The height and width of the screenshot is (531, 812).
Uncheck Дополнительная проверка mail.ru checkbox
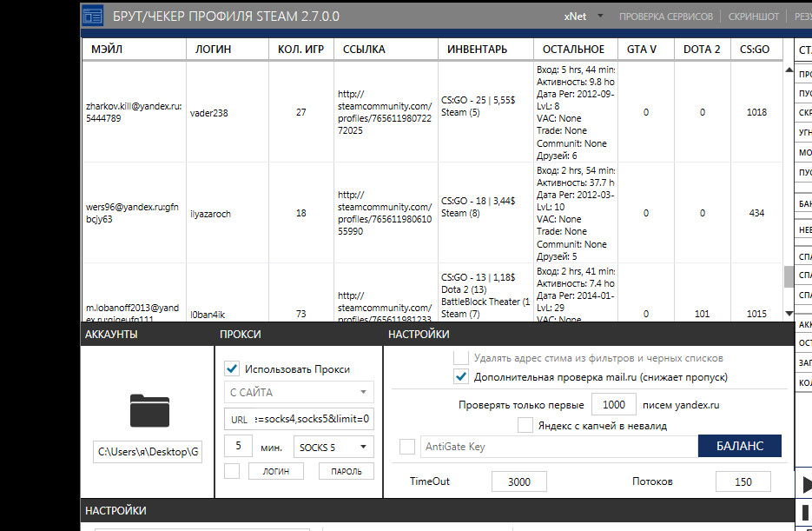[x=461, y=376]
